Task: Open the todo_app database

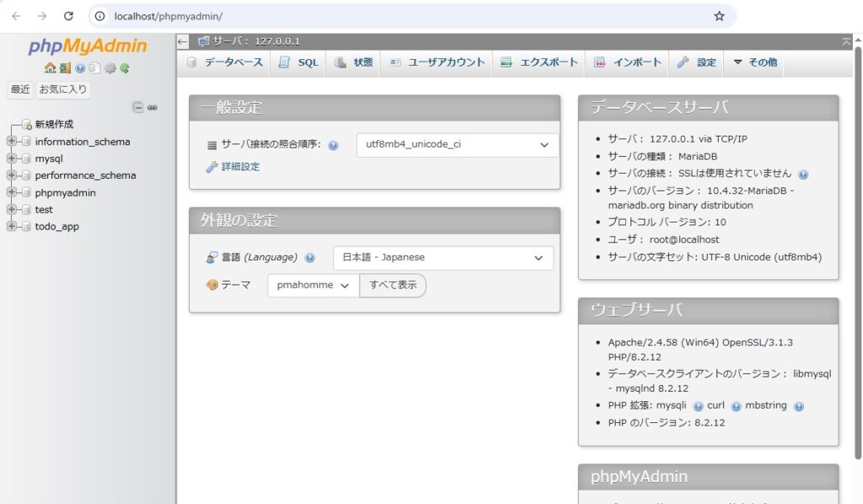Action: coord(56,226)
